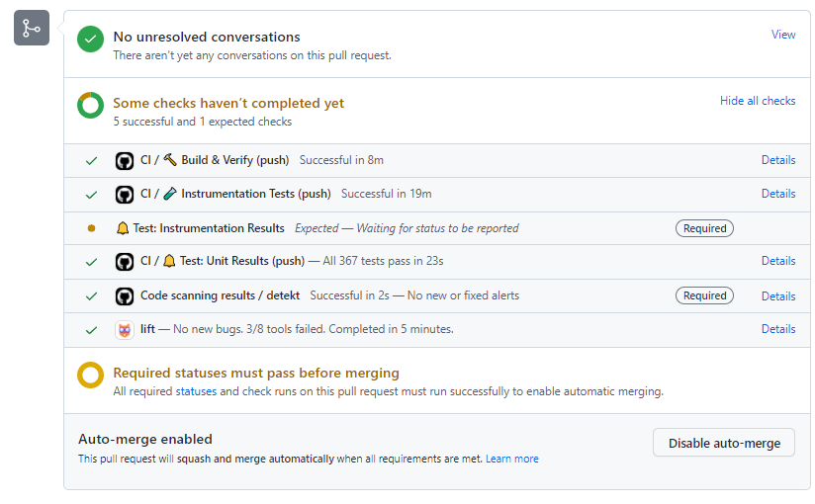Click the green check on the lift row
The image size is (815, 504).
(91, 330)
